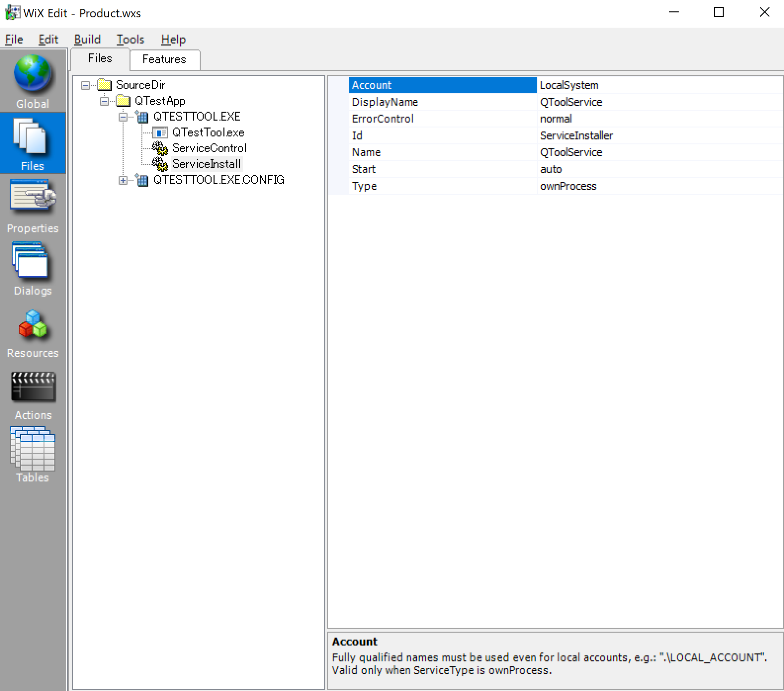Open the Edit menu
This screenshot has height=691, width=784.
(48, 40)
